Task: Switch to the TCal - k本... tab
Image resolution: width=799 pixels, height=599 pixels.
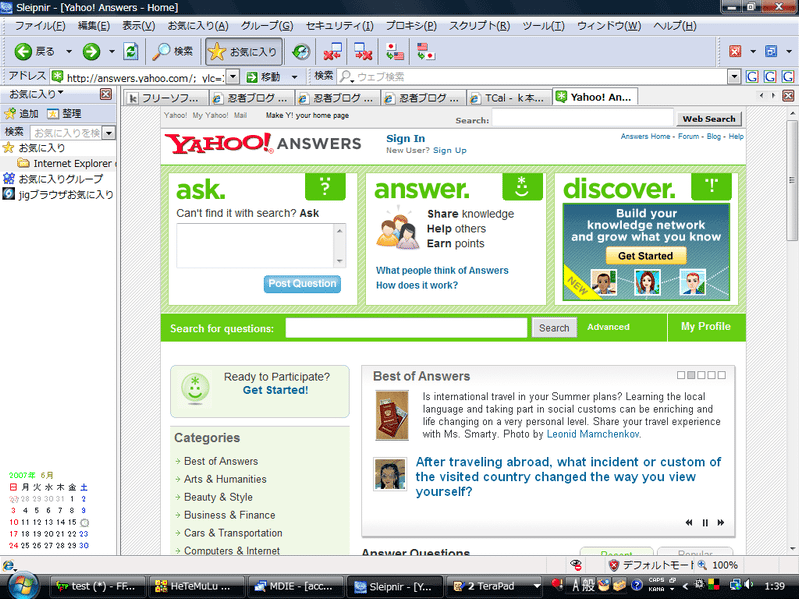Action: pyautogui.click(x=510, y=98)
